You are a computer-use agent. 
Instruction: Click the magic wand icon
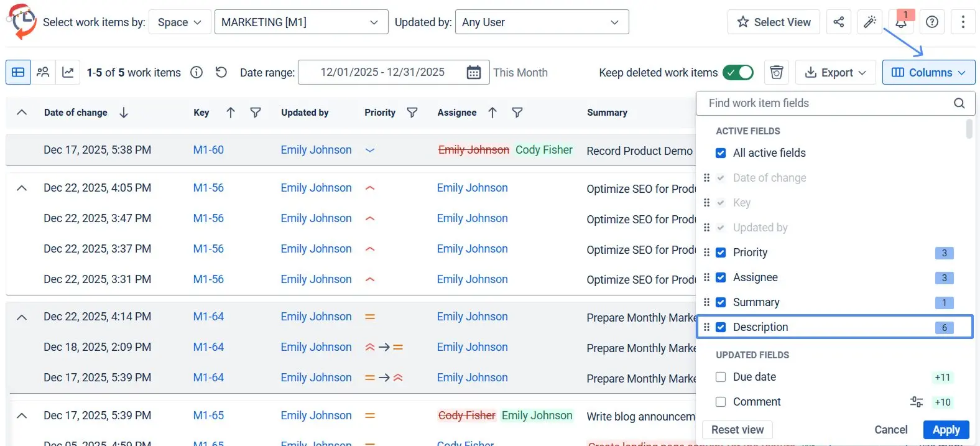coord(869,22)
